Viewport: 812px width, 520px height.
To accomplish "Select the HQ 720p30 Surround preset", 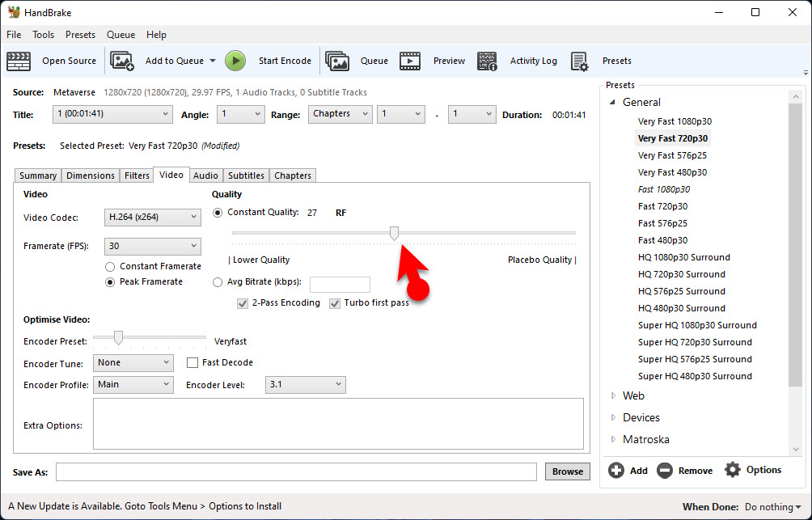I will [682, 274].
